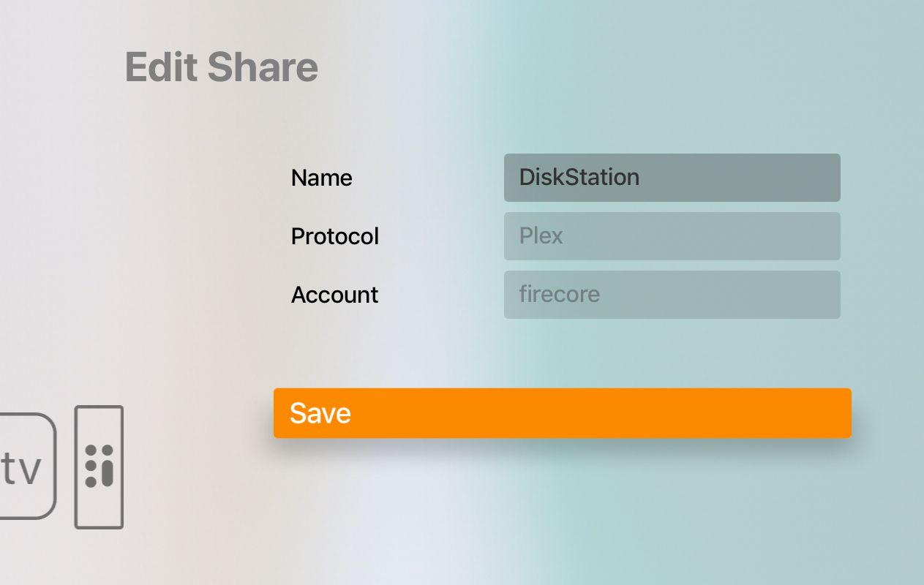Click the DiskStation text in the Name box

click(579, 177)
